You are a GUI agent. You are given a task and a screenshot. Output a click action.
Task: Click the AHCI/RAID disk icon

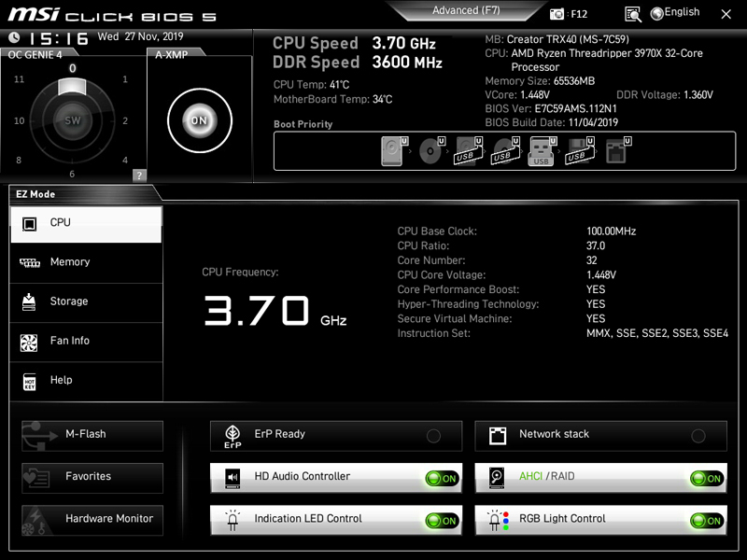(x=497, y=478)
